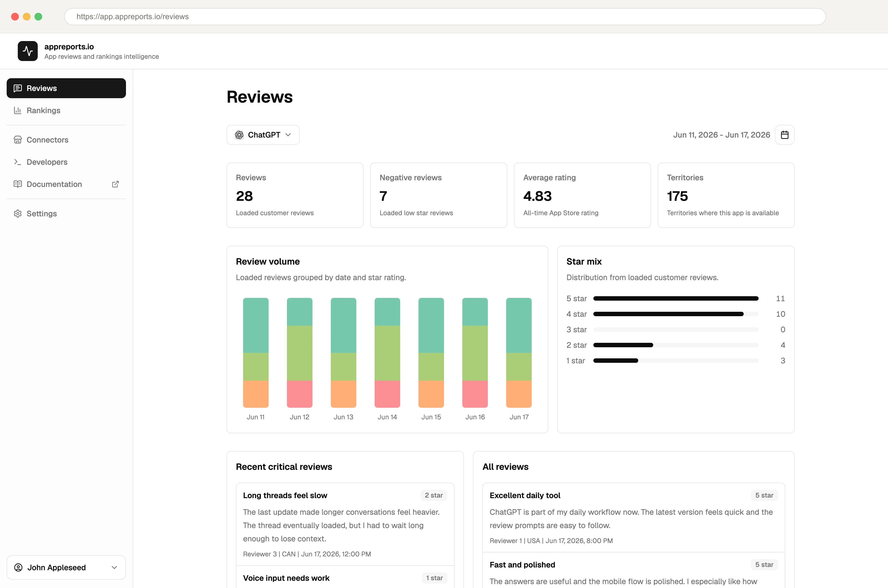Click the Rankings bar chart icon
888x588 pixels.
(18, 110)
